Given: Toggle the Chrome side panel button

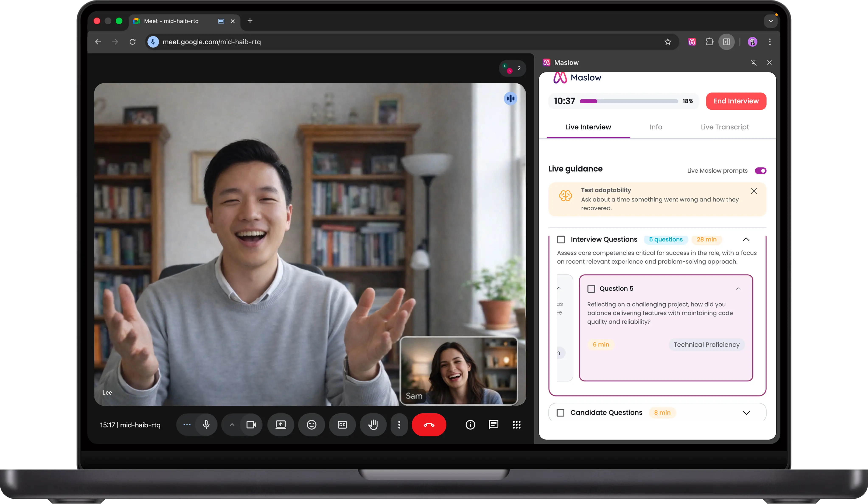Looking at the screenshot, I should coord(726,42).
